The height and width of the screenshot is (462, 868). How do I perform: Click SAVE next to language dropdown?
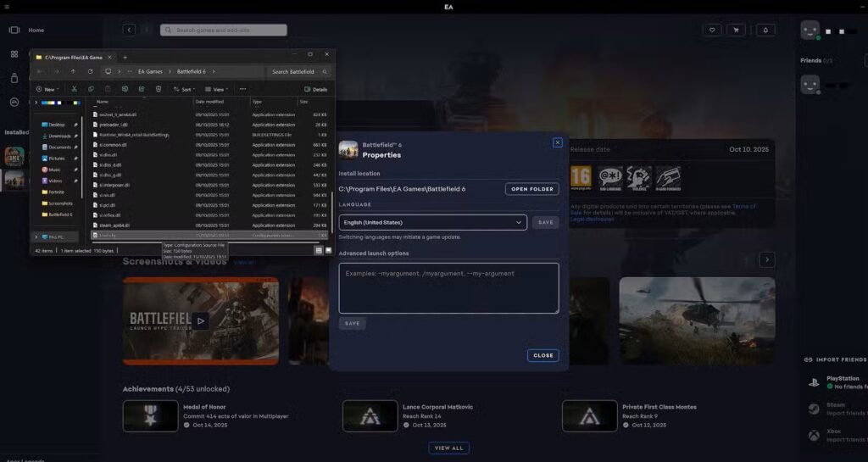tap(545, 222)
